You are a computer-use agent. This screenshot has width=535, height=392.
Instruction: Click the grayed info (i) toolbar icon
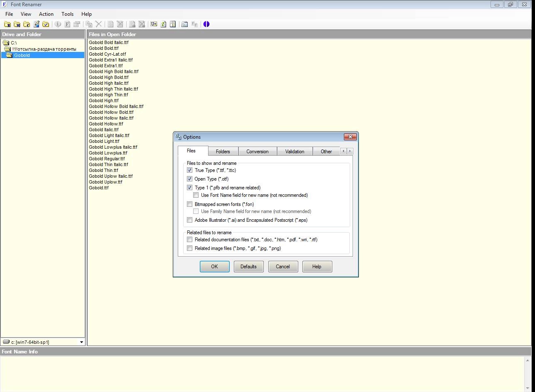58,24
